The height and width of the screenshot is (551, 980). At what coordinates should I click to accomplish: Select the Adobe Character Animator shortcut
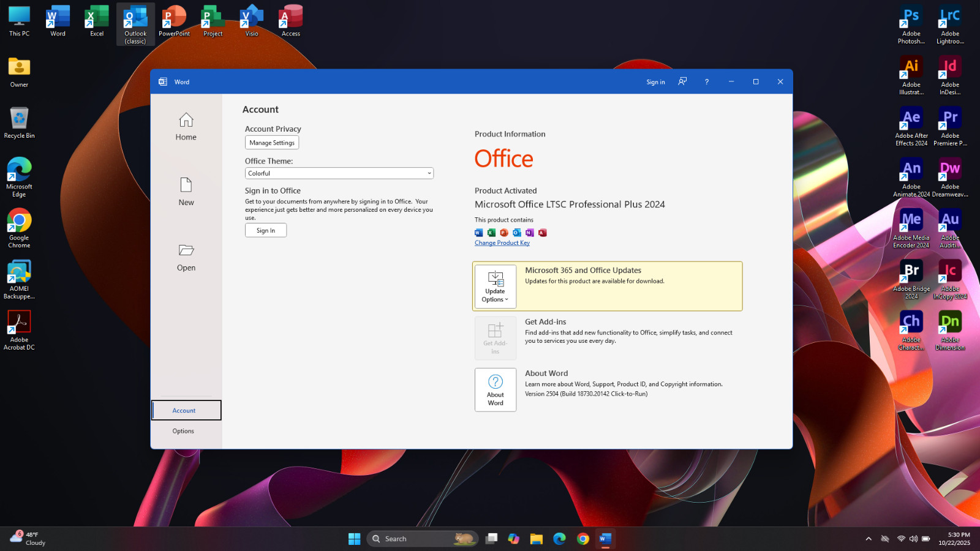(x=911, y=331)
